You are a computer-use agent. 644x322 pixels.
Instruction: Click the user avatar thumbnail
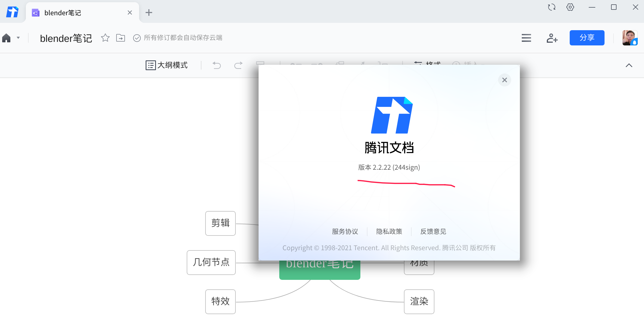tap(630, 38)
